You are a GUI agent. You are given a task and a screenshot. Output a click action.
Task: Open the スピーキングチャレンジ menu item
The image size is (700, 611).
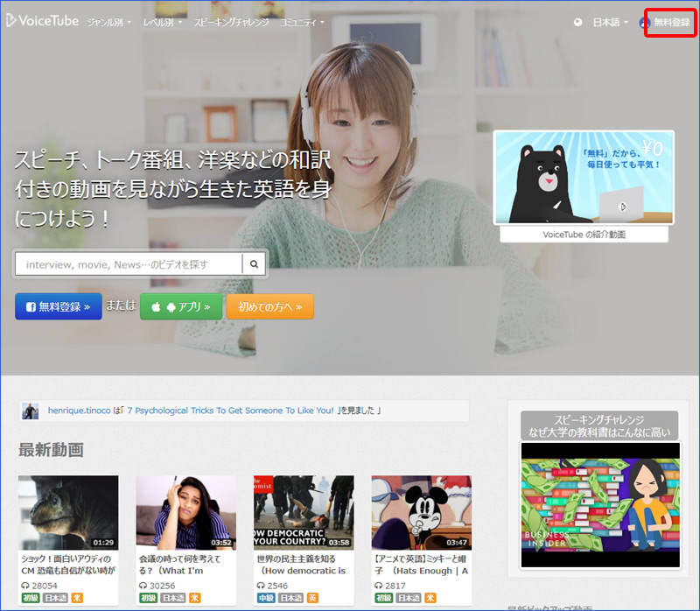231,22
